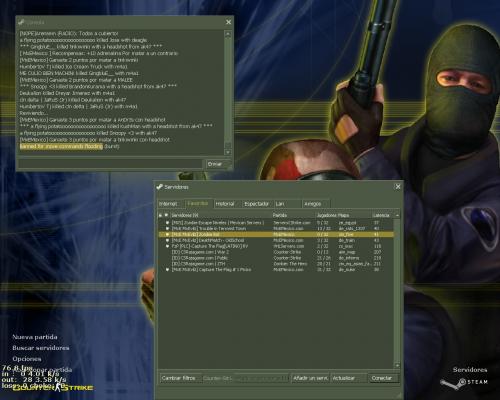Click the Counter-Strike logo at bottom left
The width and height of the screenshot is (500, 400).
click(x=53, y=387)
